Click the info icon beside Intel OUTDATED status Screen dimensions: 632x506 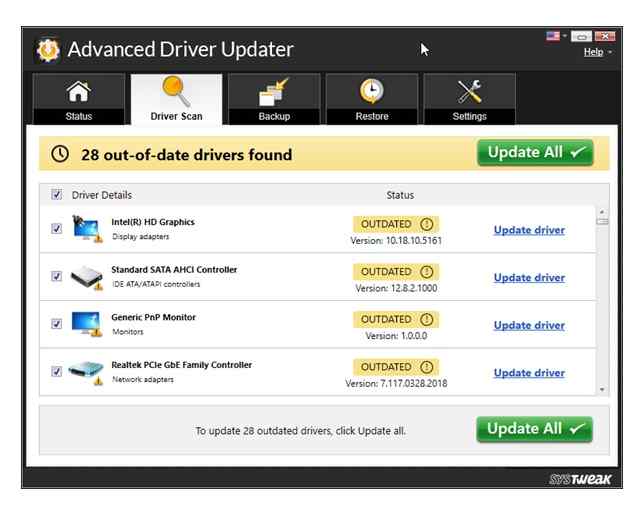(x=427, y=224)
